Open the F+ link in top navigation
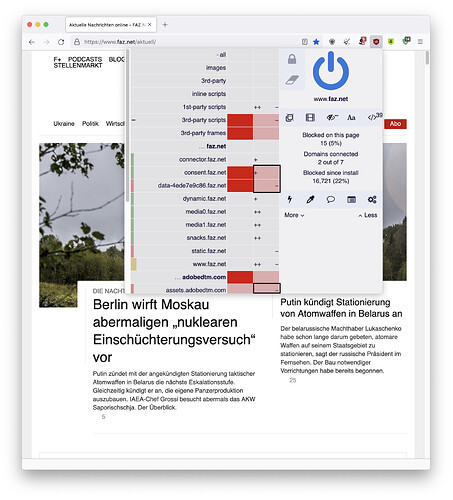The image size is (453, 500). point(57,59)
